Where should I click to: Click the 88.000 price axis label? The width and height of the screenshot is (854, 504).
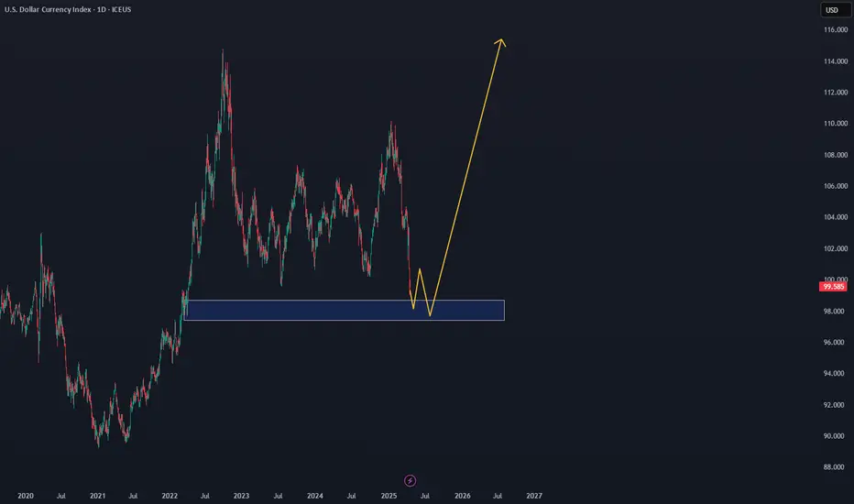pos(834,467)
